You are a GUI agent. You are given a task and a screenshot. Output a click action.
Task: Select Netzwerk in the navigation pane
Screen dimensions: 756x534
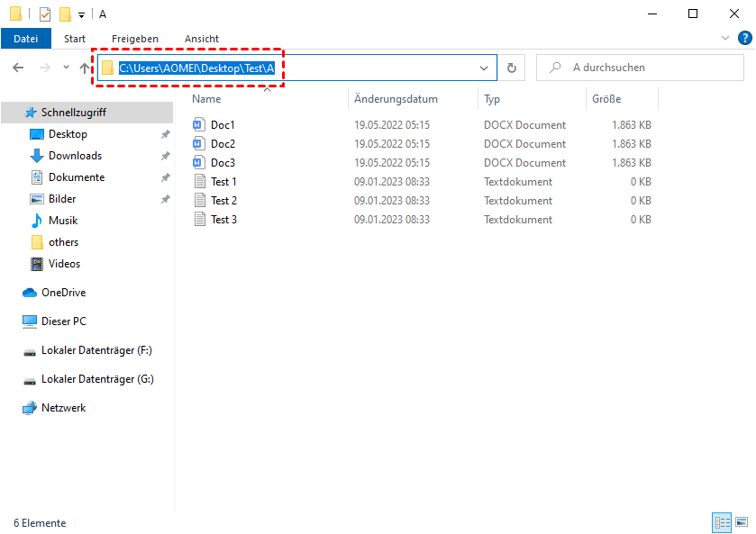point(63,408)
